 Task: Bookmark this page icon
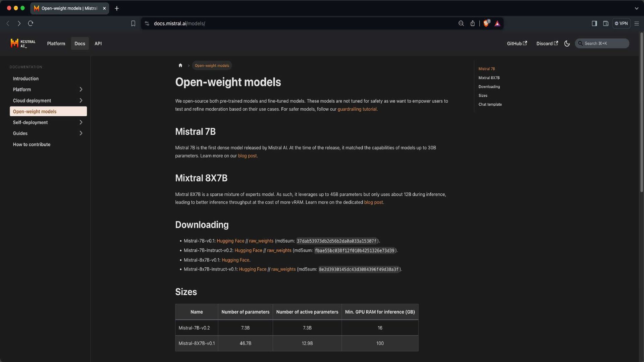[x=133, y=23]
